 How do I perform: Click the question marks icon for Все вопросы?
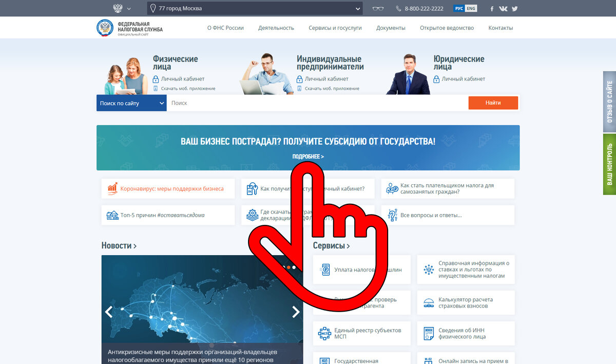tap(393, 215)
